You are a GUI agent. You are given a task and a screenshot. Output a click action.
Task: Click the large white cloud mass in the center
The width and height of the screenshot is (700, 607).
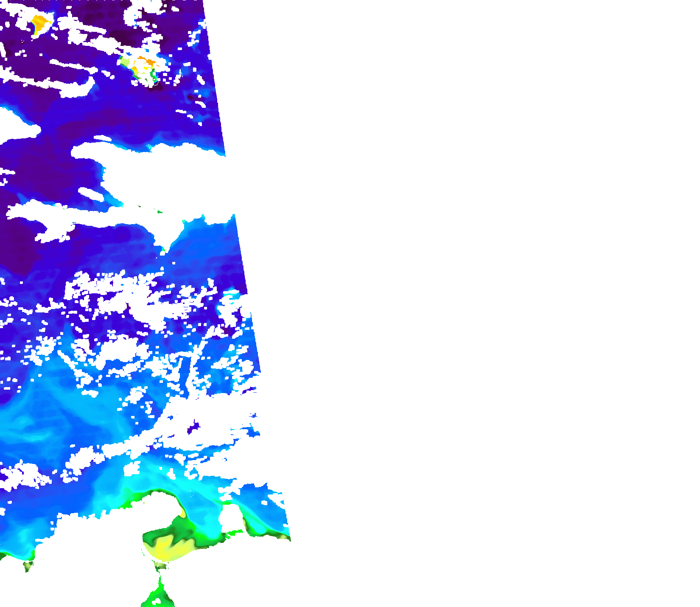tap(170, 178)
